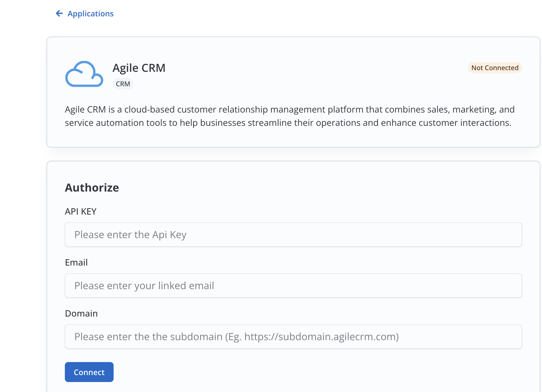Click the Not Connected status badge
The image size is (542, 392).
coord(495,68)
